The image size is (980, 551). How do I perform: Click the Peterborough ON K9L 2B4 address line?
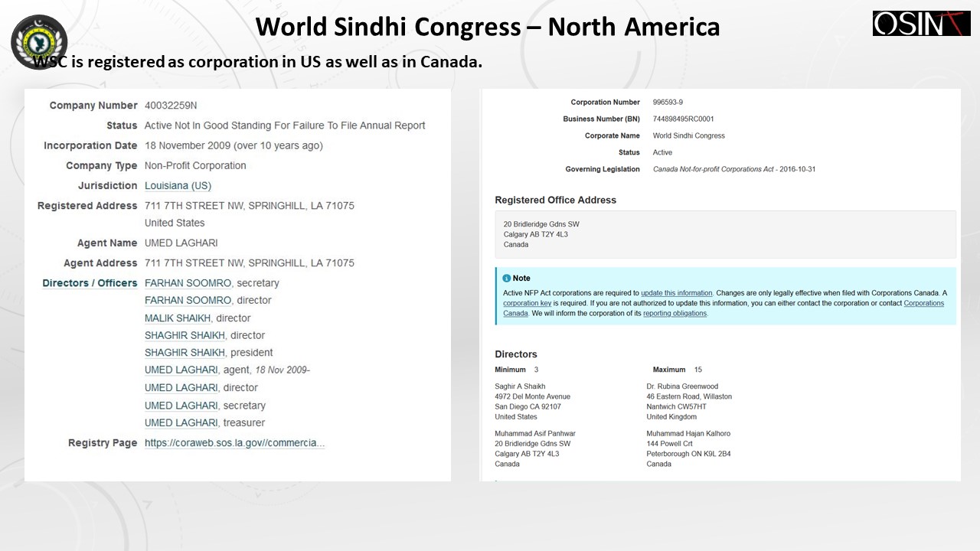tap(688, 454)
